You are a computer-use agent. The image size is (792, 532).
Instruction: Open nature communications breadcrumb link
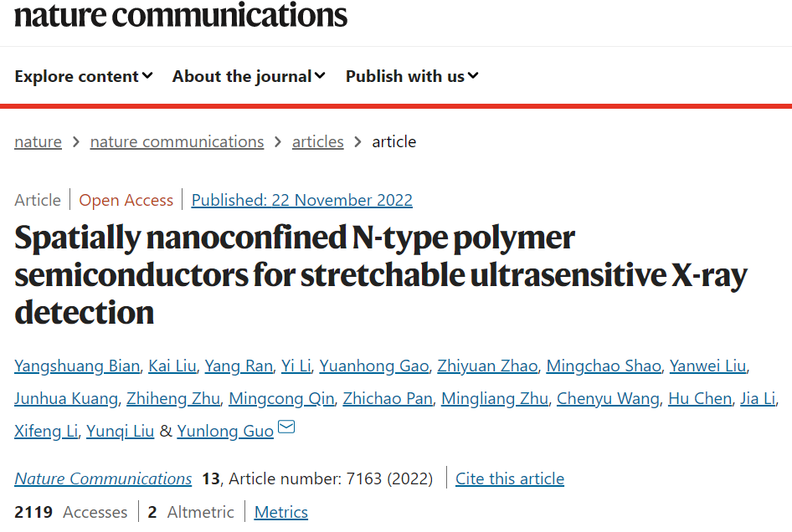point(177,142)
